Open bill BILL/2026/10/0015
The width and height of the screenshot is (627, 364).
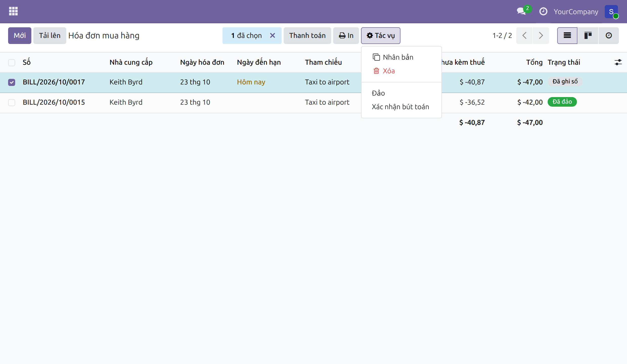point(54,102)
